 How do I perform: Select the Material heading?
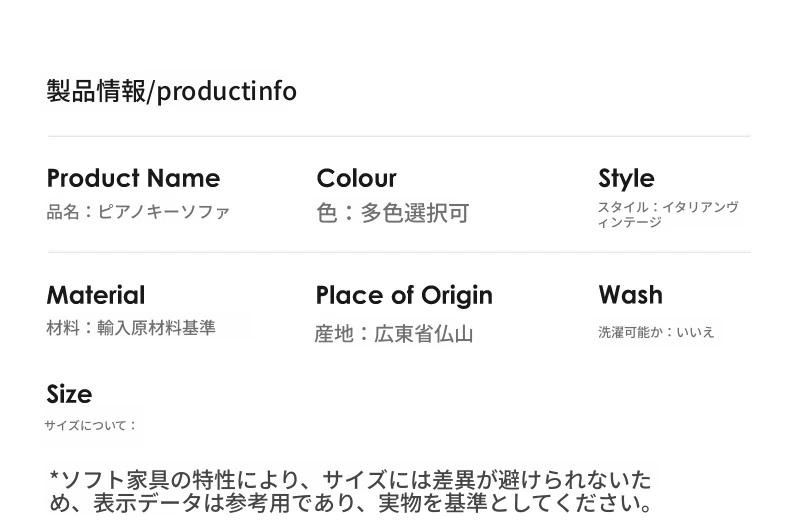[x=96, y=295]
